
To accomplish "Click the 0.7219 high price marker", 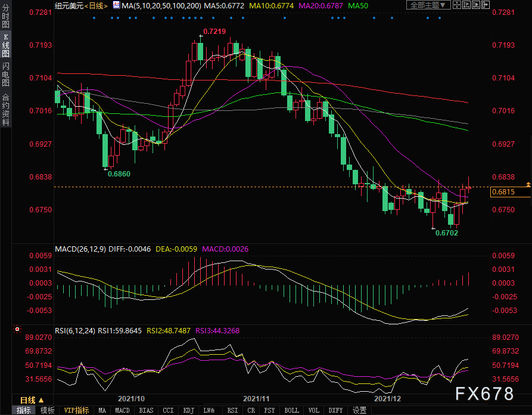I will pos(214,31).
